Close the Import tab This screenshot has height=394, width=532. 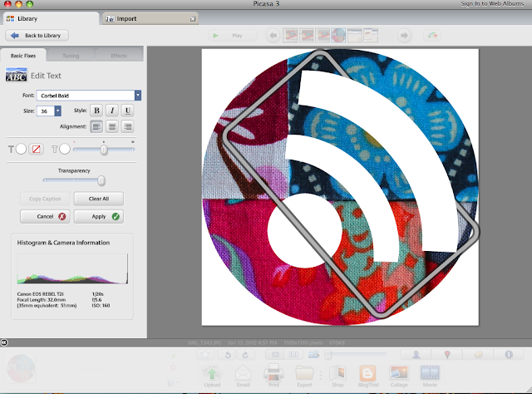193,19
